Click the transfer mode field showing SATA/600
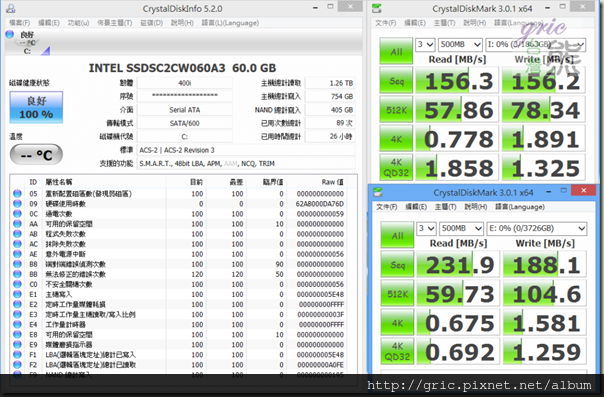The height and width of the screenshot is (397, 604). (x=185, y=123)
